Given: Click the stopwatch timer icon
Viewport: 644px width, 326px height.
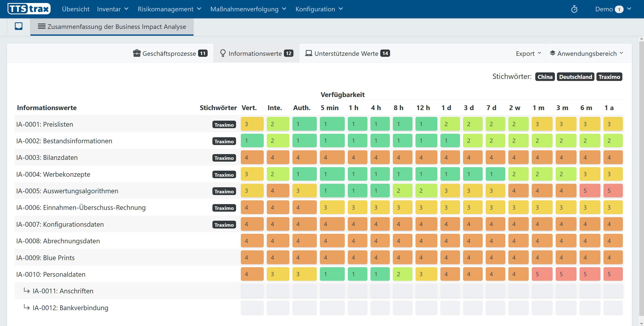Looking at the screenshot, I should [x=574, y=9].
